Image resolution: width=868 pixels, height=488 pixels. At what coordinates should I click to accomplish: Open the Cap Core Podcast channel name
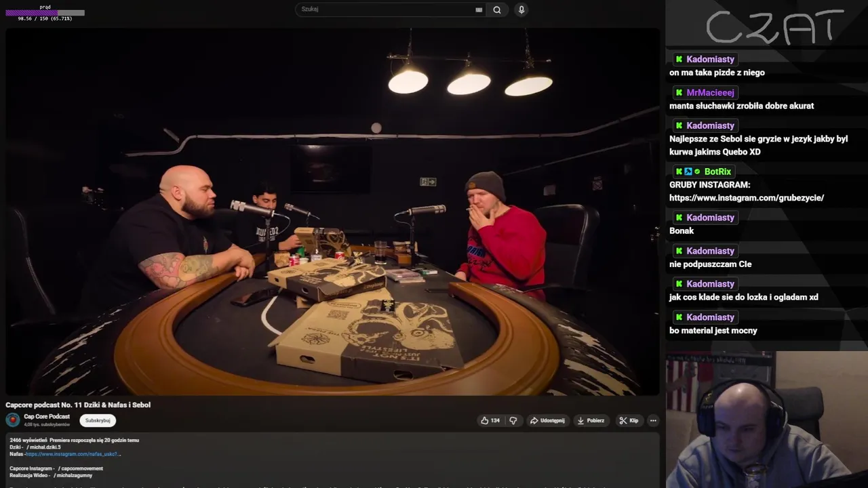click(47, 416)
